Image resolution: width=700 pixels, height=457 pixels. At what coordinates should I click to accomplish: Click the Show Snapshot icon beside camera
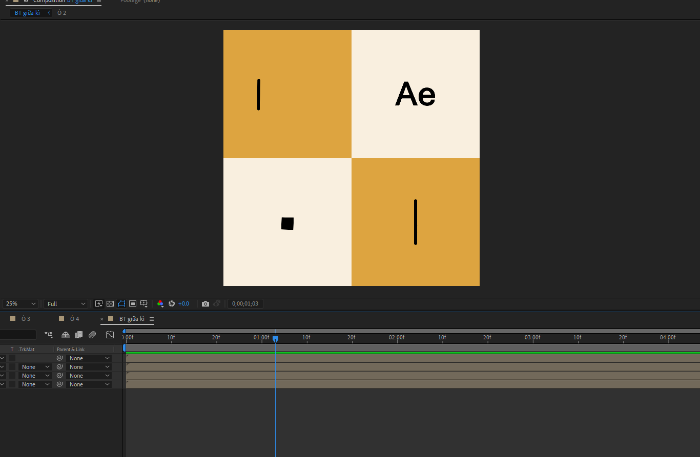pyautogui.click(x=217, y=303)
